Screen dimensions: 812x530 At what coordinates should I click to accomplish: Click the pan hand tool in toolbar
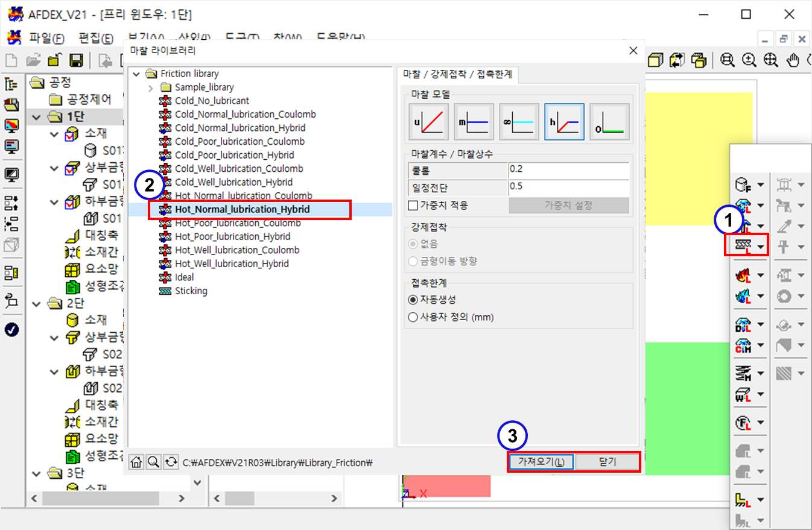click(793, 60)
